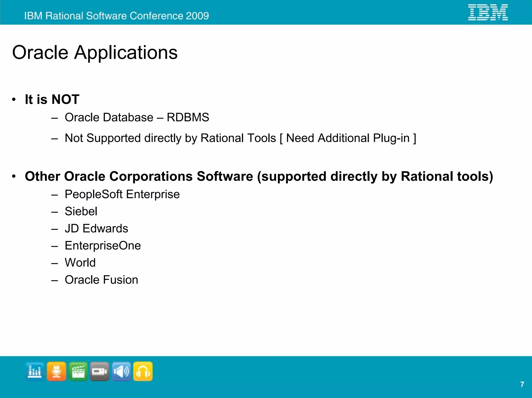Click the yellow headphones icon
The width and height of the screenshot is (532, 398).
pos(143,371)
